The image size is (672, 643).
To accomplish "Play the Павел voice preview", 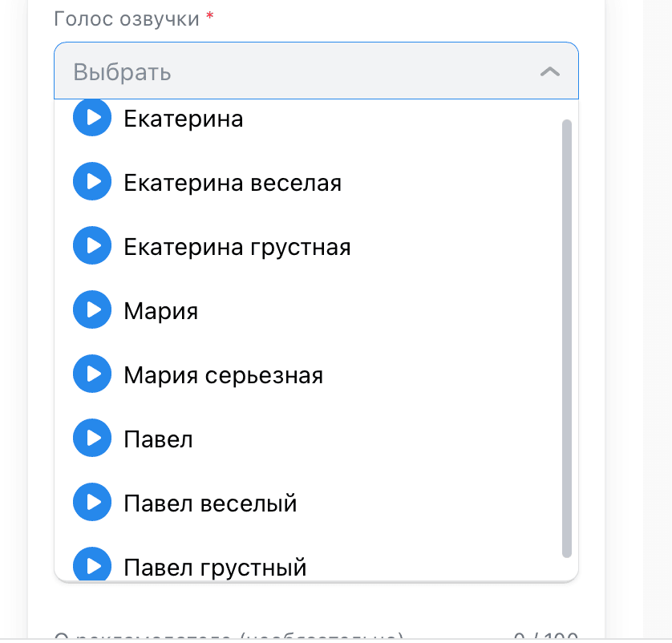I will coord(91,438).
